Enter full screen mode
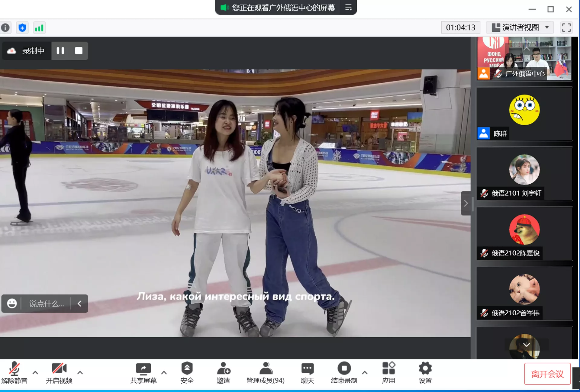 (566, 27)
